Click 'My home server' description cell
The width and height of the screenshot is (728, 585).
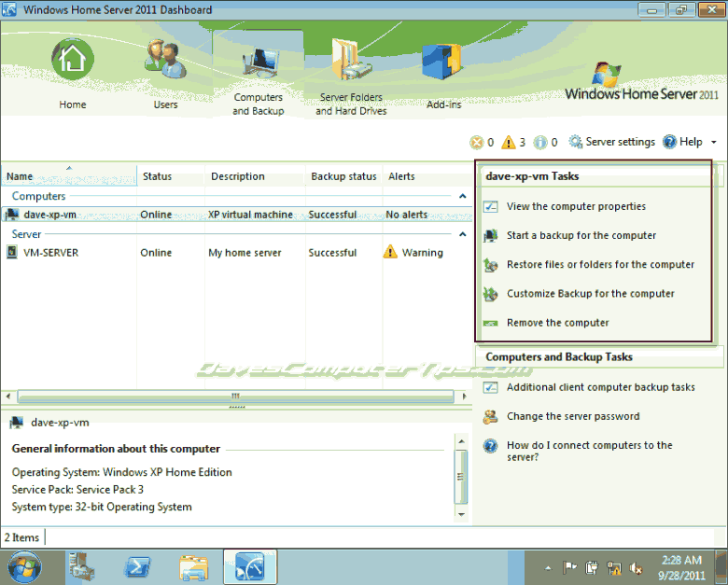click(x=245, y=253)
